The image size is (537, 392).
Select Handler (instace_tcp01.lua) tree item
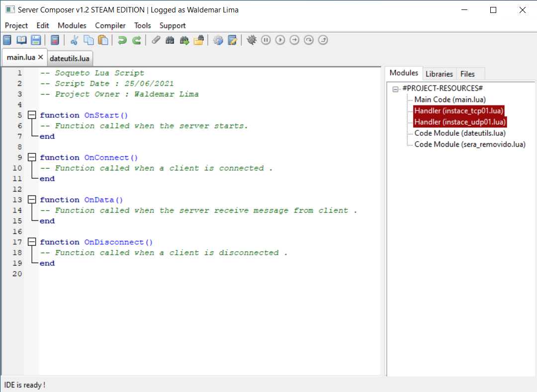pyautogui.click(x=458, y=110)
